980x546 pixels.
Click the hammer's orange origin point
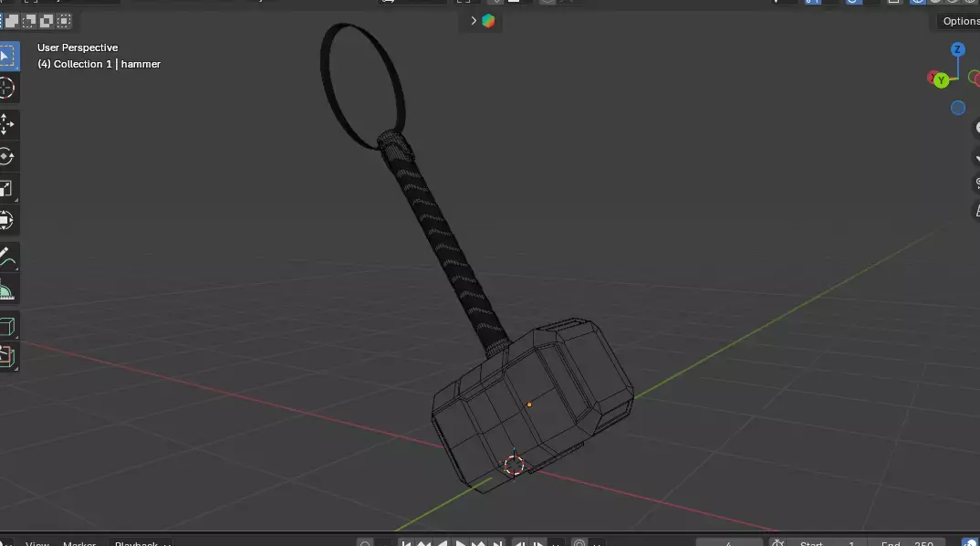(529, 404)
